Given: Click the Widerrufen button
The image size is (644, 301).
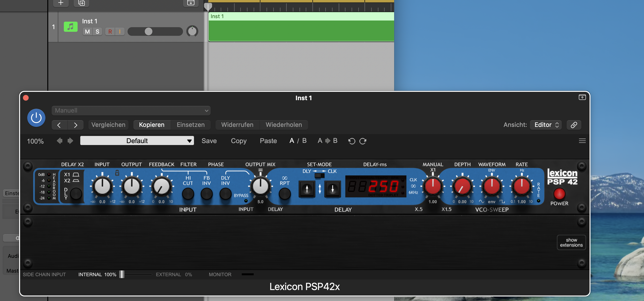Looking at the screenshot, I should (x=237, y=125).
